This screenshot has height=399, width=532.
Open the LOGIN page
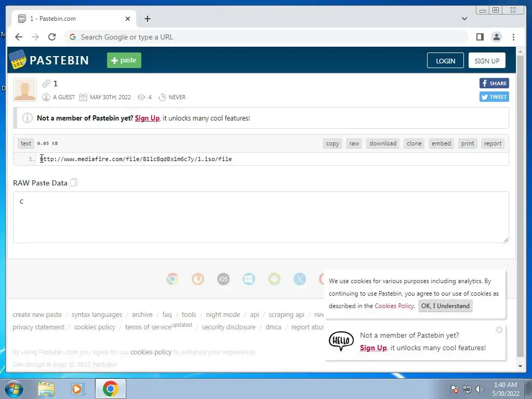[445, 61]
